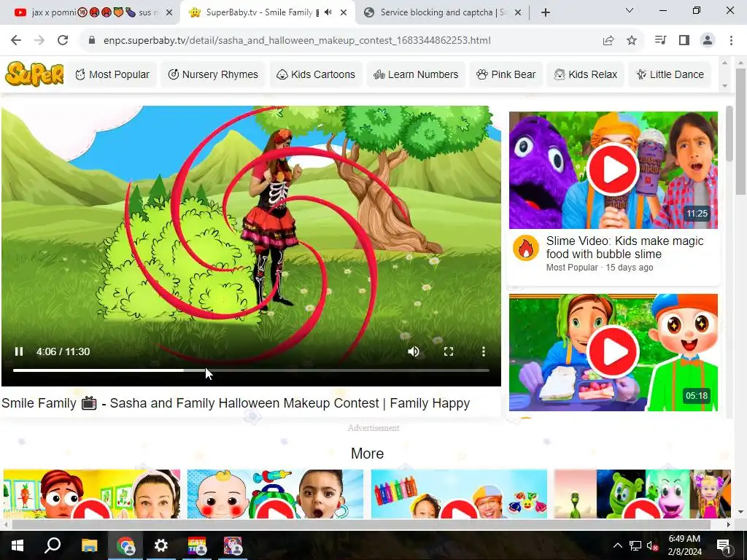Open Kids Cartoons category
The image size is (747, 560).
pyautogui.click(x=316, y=74)
